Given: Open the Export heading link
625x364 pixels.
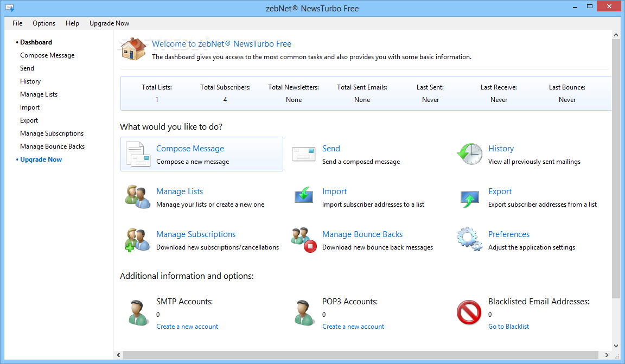Looking at the screenshot, I should point(500,191).
